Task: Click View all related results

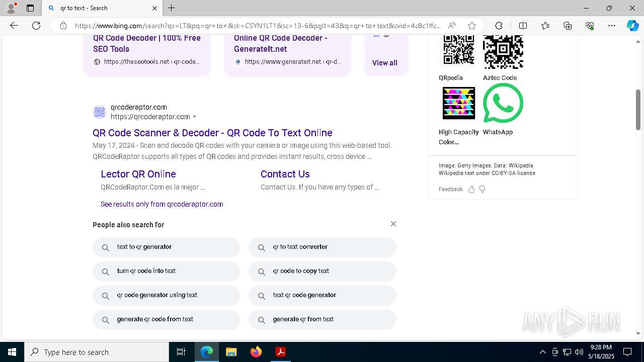Action: (x=385, y=63)
